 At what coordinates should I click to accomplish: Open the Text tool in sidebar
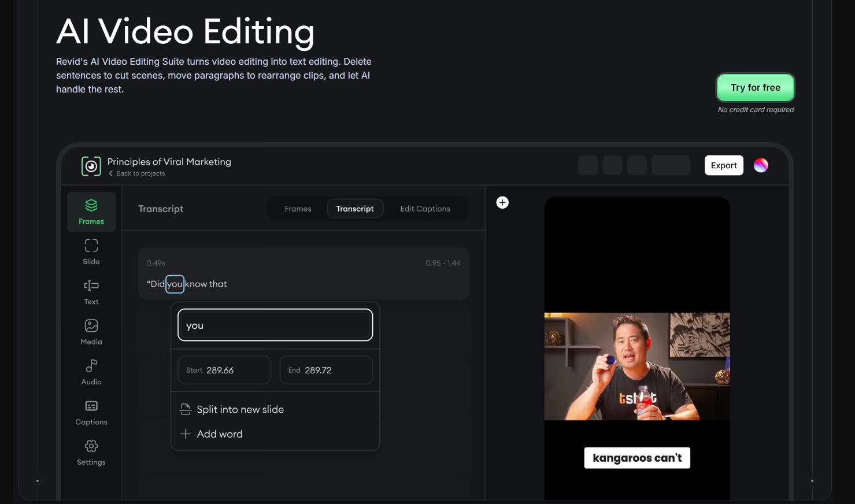(91, 292)
